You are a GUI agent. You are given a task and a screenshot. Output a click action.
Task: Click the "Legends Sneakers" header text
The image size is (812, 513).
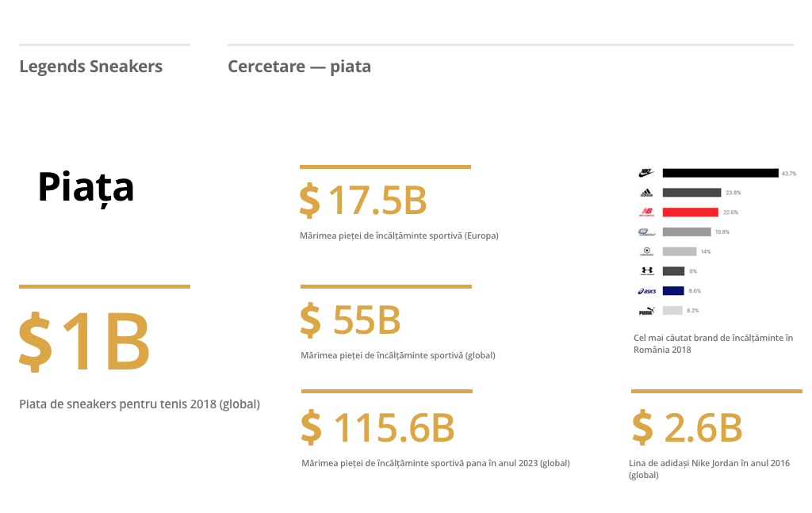coord(90,67)
